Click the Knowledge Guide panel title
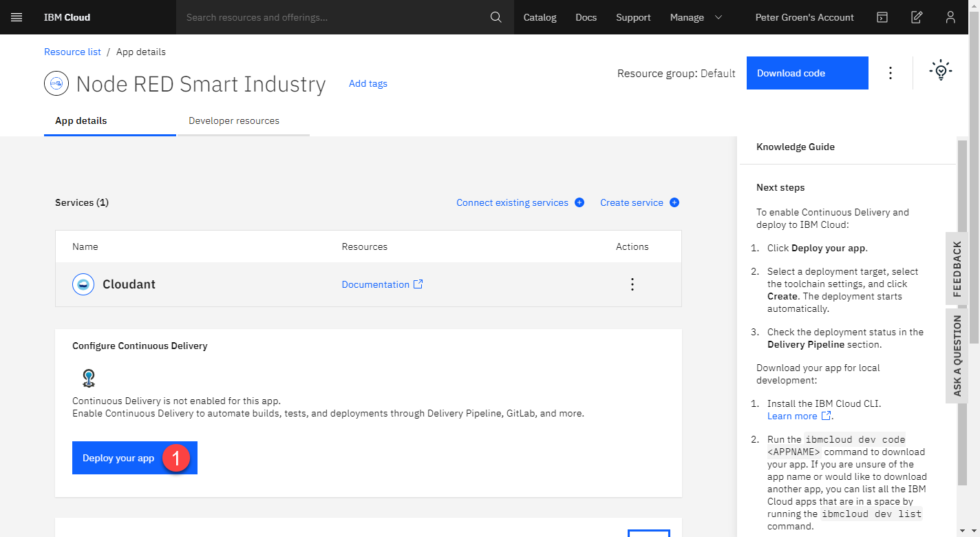This screenshot has height=537, width=980. click(x=796, y=147)
